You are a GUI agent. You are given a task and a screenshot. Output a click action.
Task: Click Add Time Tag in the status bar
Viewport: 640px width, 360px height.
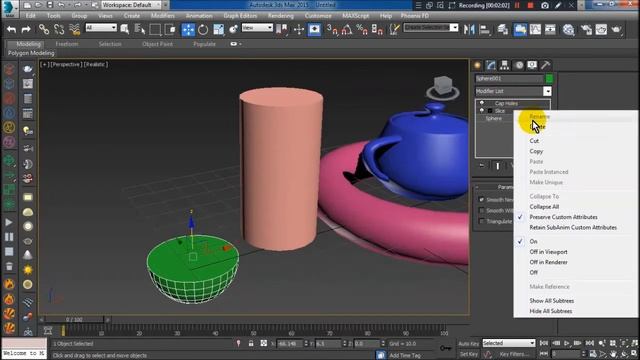404,355
